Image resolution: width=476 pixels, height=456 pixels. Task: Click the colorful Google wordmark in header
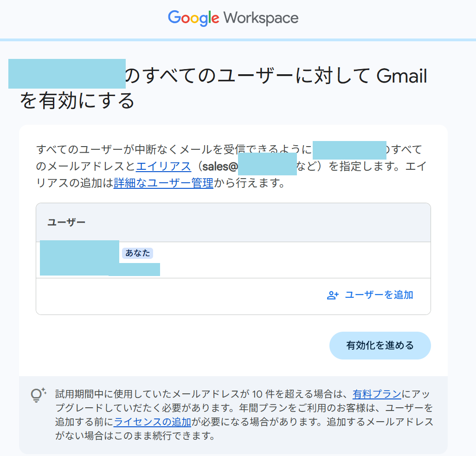click(193, 18)
